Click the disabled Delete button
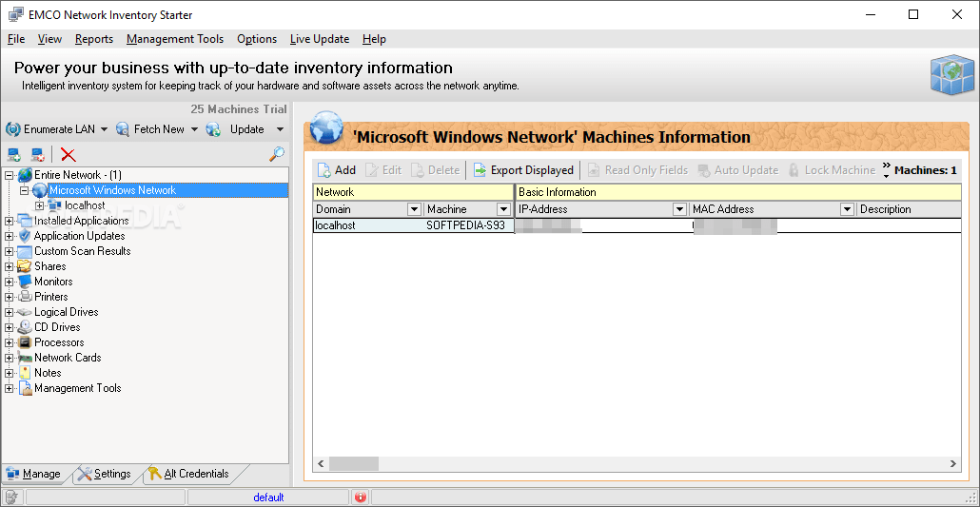This screenshot has width=980, height=507. point(435,170)
